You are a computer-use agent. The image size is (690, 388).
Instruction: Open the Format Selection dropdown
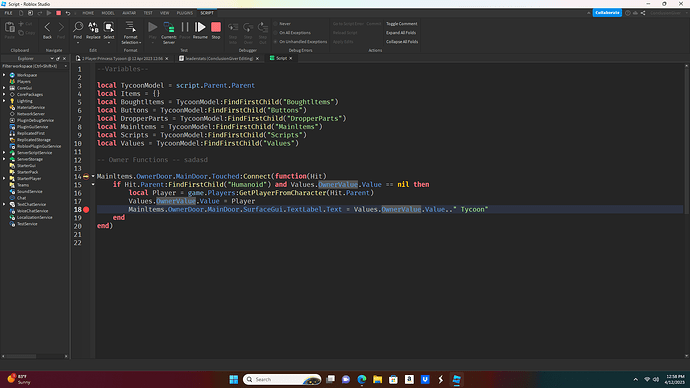click(131, 32)
